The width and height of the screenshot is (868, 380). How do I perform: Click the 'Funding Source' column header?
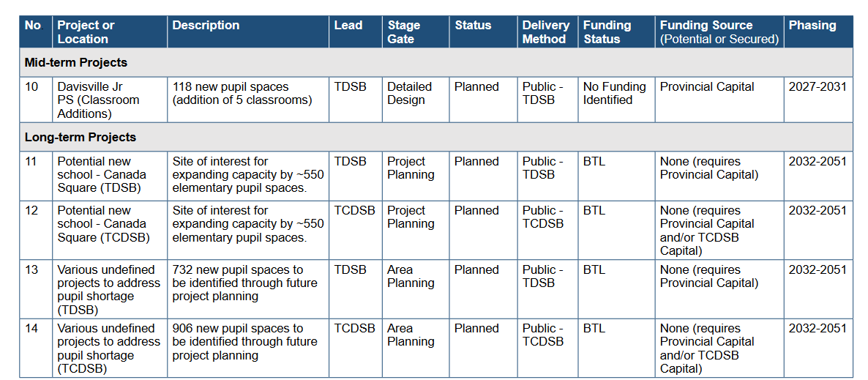point(719,32)
